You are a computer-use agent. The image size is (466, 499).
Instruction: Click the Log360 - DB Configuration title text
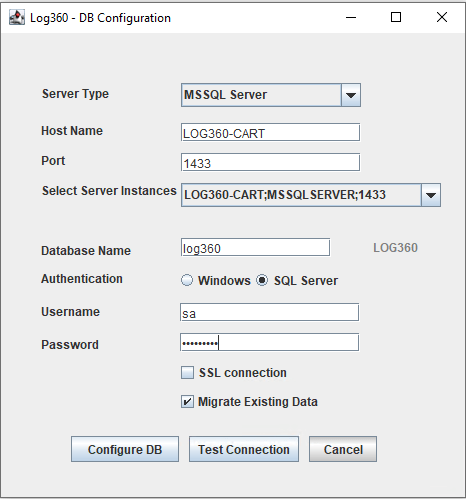[x=100, y=18]
